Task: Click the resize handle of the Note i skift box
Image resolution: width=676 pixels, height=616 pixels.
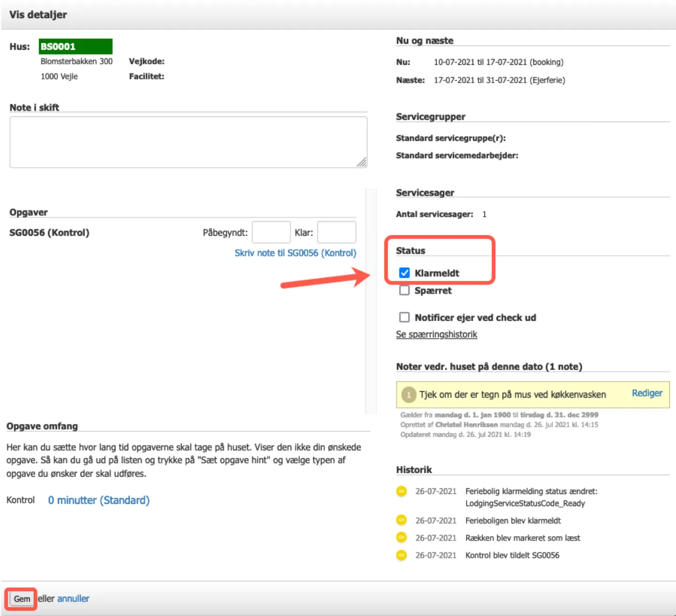Action: pyautogui.click(x=361, y=162)
